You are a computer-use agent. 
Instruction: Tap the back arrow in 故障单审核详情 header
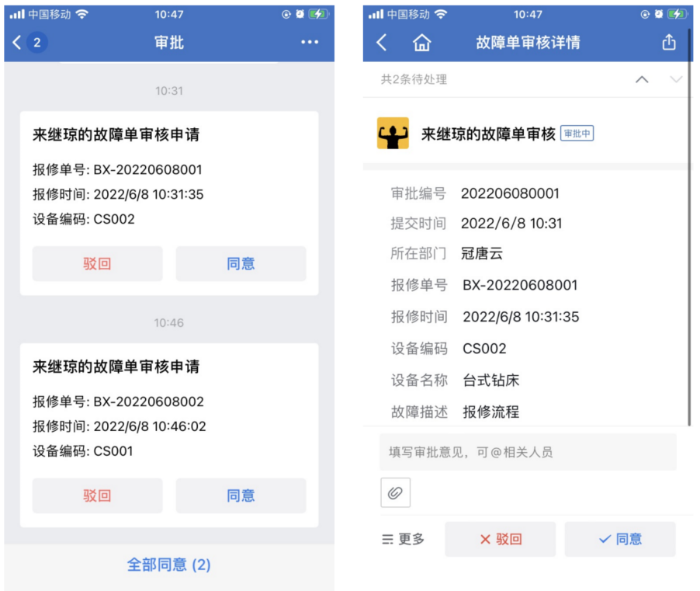[x=381, y=43]
